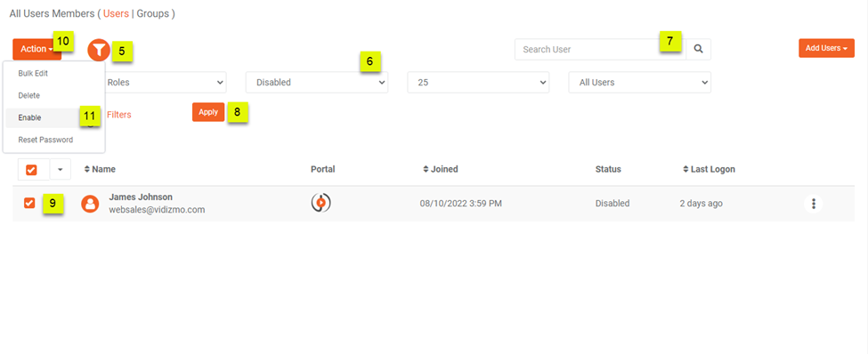
Task: Open the Disabled status dropdown
Action: point(317,83)
